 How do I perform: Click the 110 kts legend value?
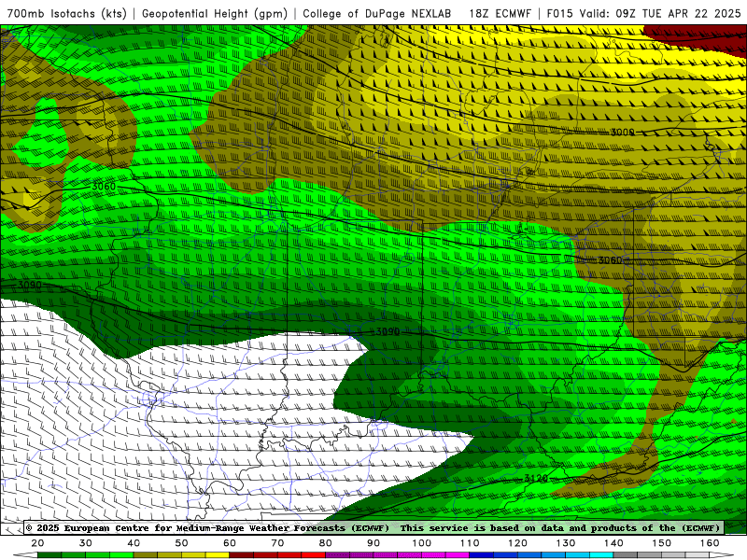point(470,543)
